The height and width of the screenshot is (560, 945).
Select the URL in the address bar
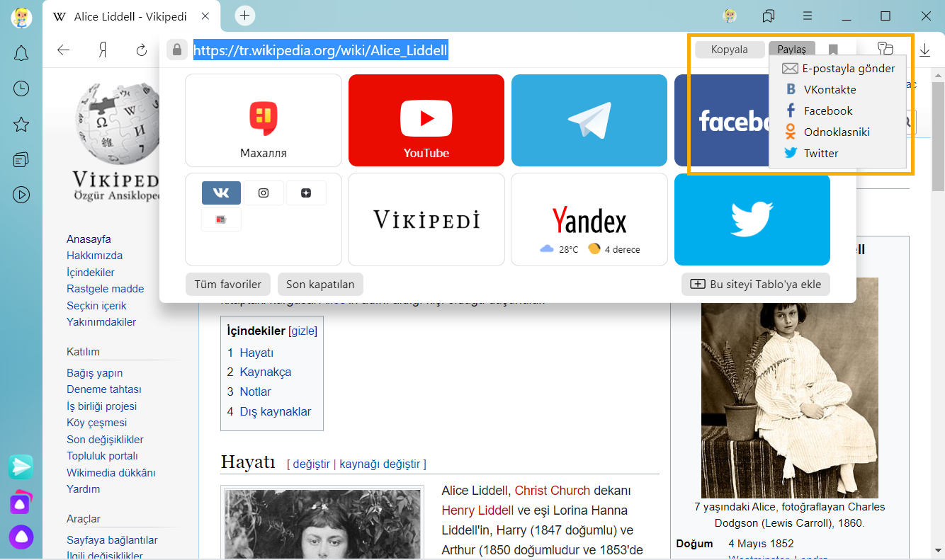320,50
